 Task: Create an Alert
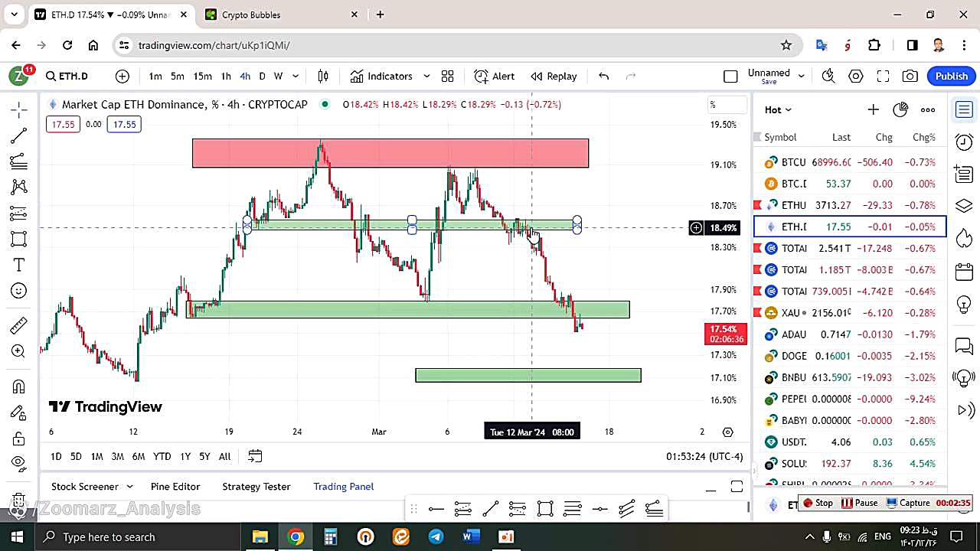495,76
